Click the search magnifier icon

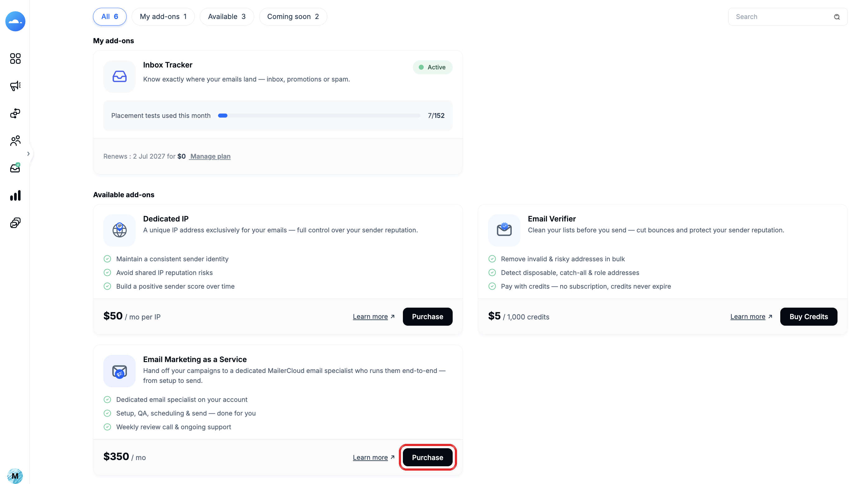click(x=837, y=17)
